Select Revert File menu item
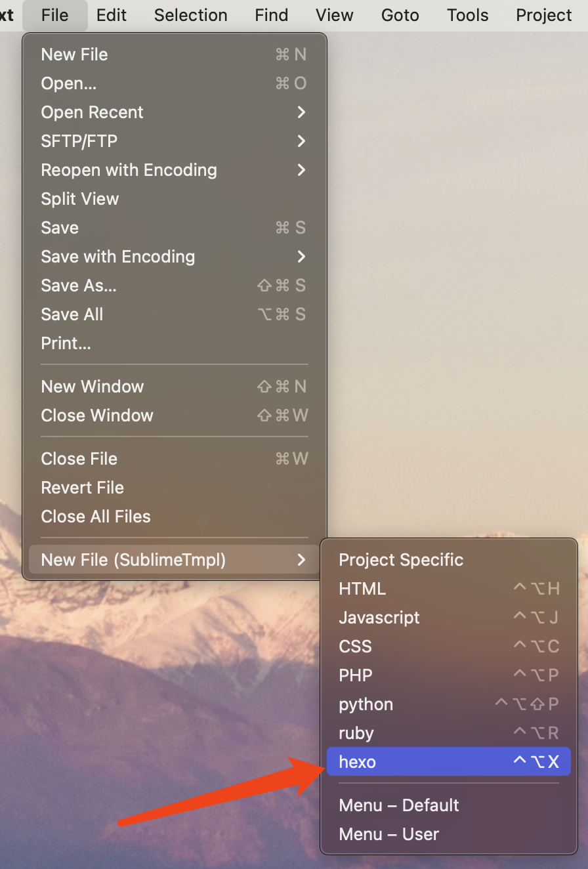The image size is (588, 869). pyautogui.click(x=175, y=488)
